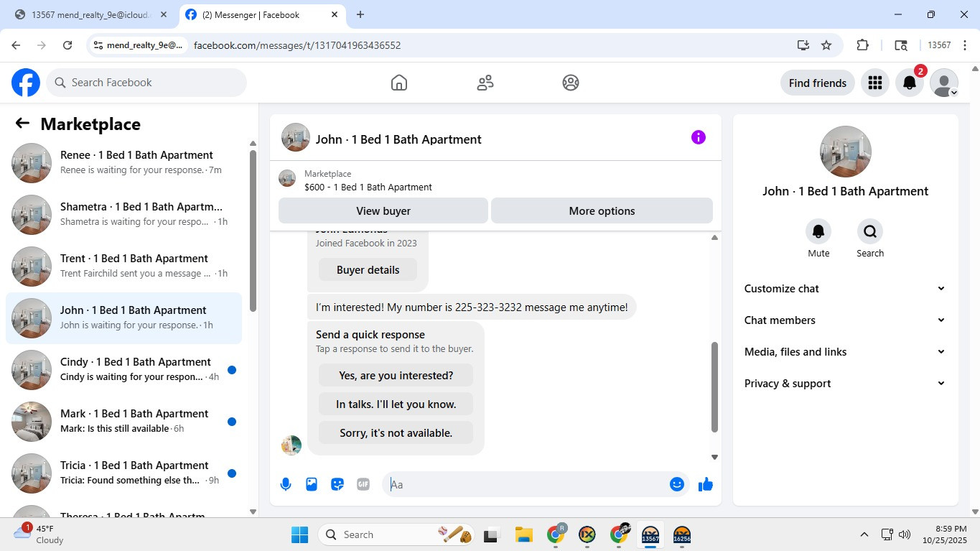Open the emoji picker in message box
This screenshot has height=551, width=980.
(x=676, y=484)
